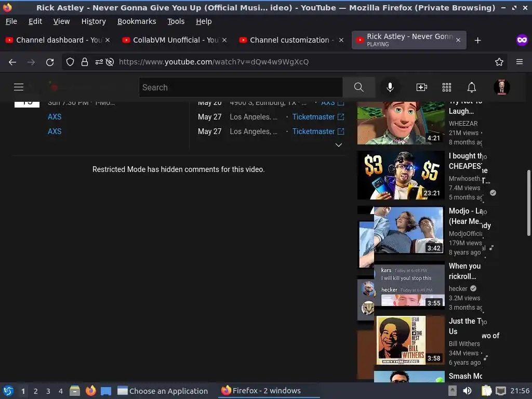Open the ModjoOfficial channel name
Screen dimensions: 532x399
(x=465, y=233)
